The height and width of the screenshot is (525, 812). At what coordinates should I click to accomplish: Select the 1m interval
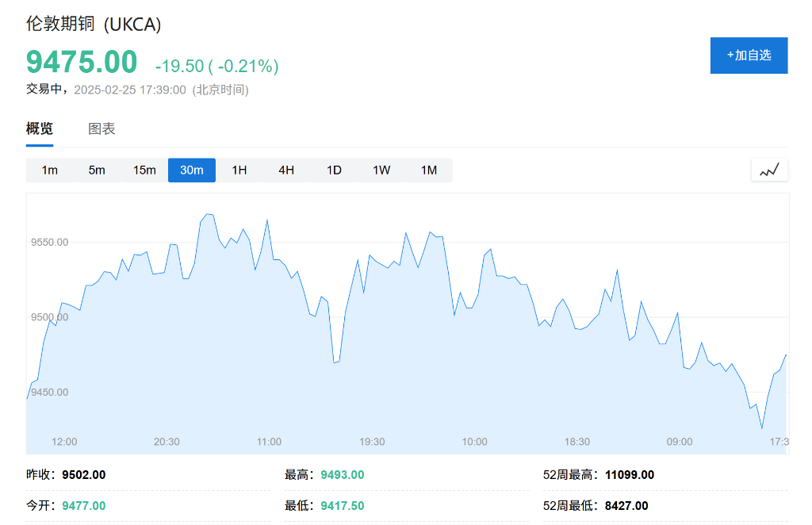pyautogui.click(x=50, y=171)
